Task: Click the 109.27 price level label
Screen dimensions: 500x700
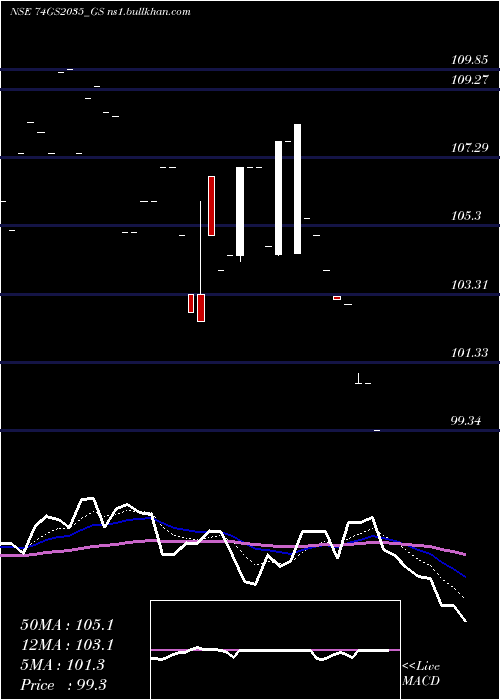Action: point(469,80)
